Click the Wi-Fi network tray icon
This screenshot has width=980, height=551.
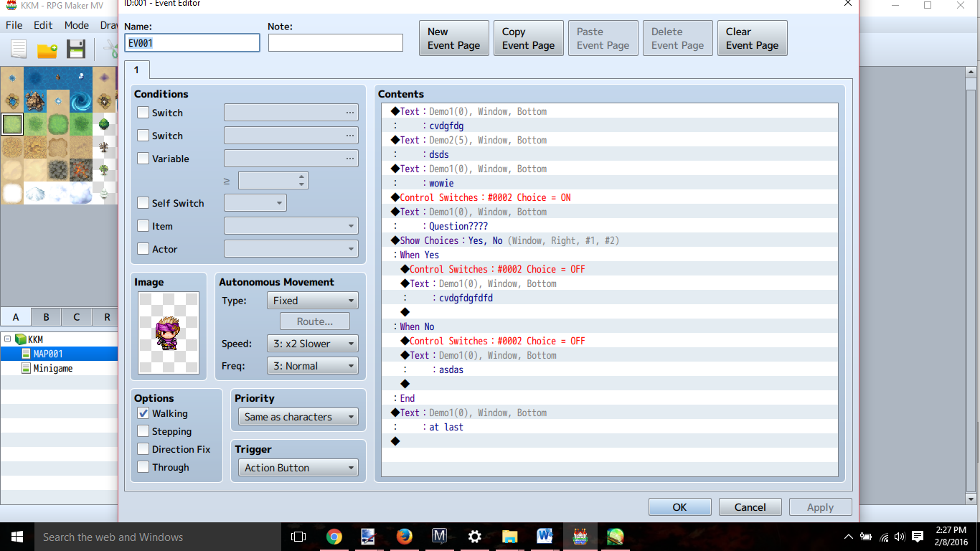coord(884,537)
